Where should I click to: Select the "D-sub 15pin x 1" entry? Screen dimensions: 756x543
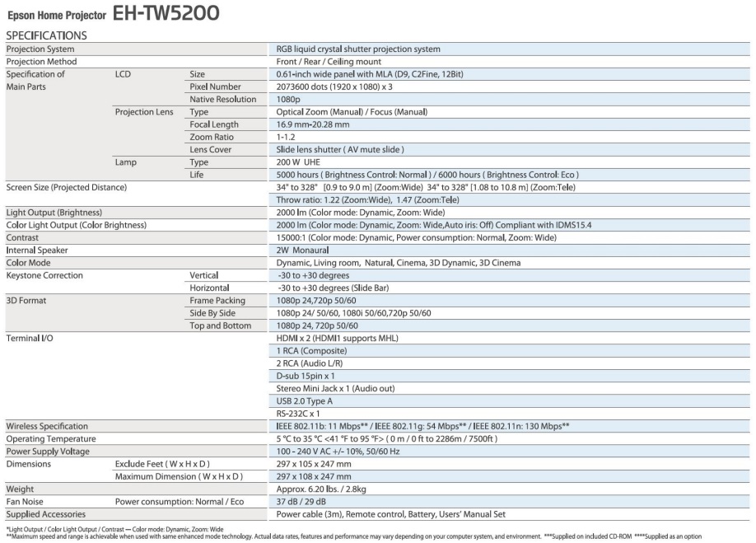coord(306,376)
